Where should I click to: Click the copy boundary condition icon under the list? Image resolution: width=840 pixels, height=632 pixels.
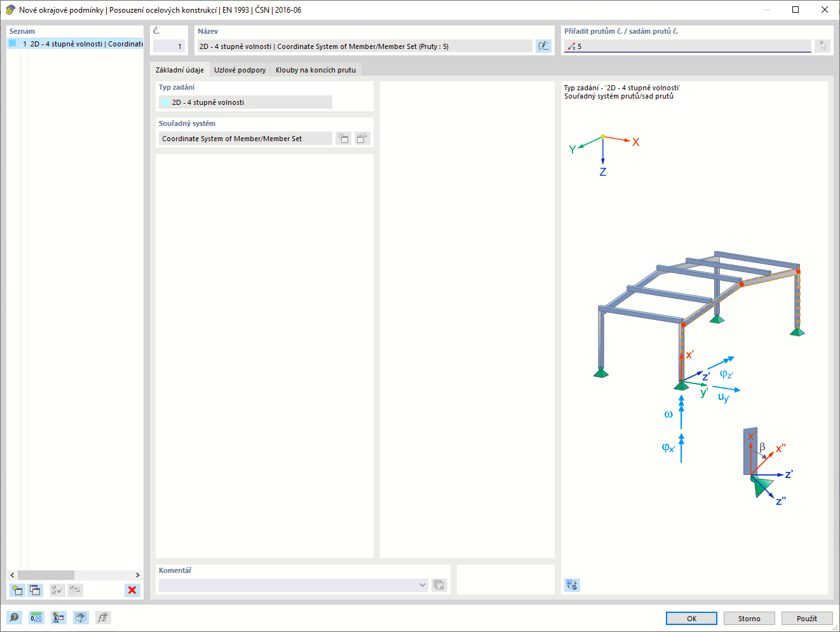click(x=35, y=590)
